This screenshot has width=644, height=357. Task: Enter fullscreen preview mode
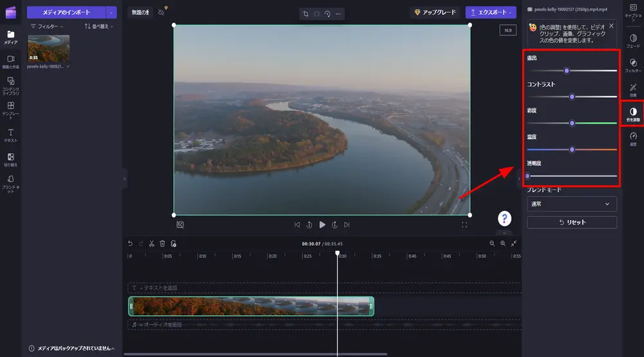[x=464, y=224]
